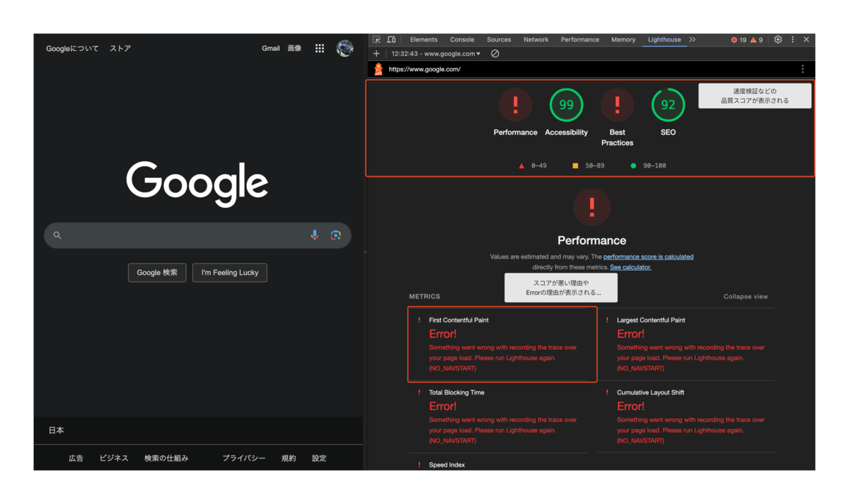
Task: Switch to the Performance tab in DevTools
Action: click(x=580, y=40)
